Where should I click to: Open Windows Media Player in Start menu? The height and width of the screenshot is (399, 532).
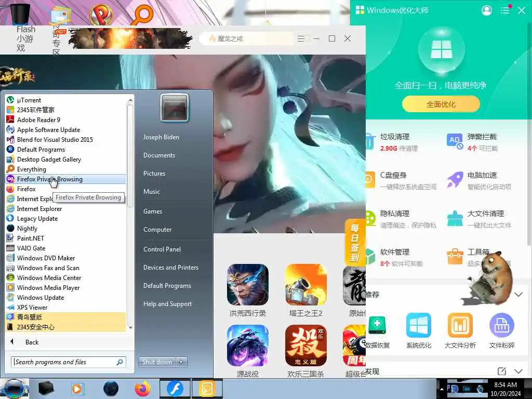[65, 287]
